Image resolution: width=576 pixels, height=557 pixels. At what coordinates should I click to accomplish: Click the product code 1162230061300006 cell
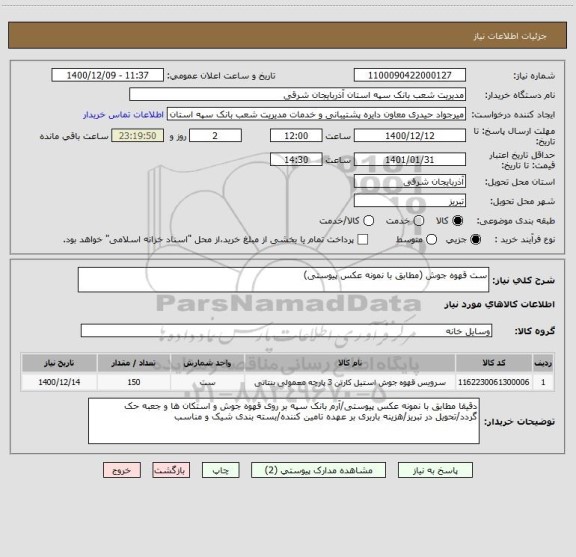(x=494, y=382)
